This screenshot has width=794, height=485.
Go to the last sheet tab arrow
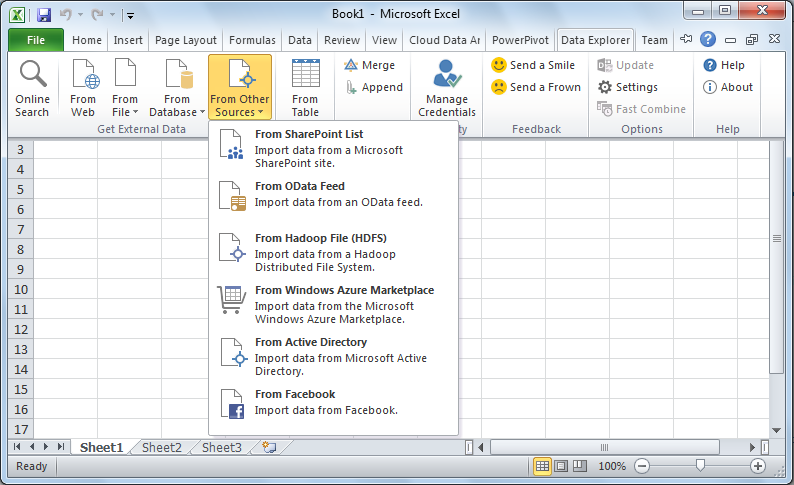(x=61, y=447)
